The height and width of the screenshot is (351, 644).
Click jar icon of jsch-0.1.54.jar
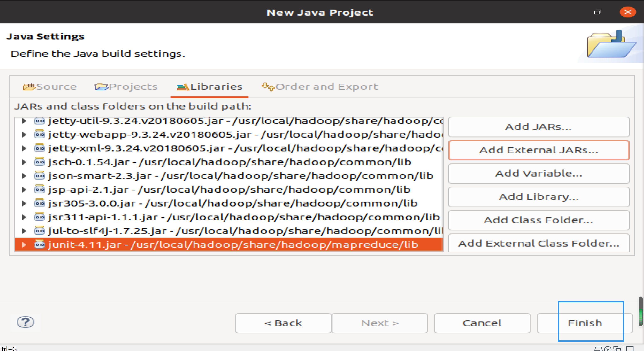(x=40, y=162)
